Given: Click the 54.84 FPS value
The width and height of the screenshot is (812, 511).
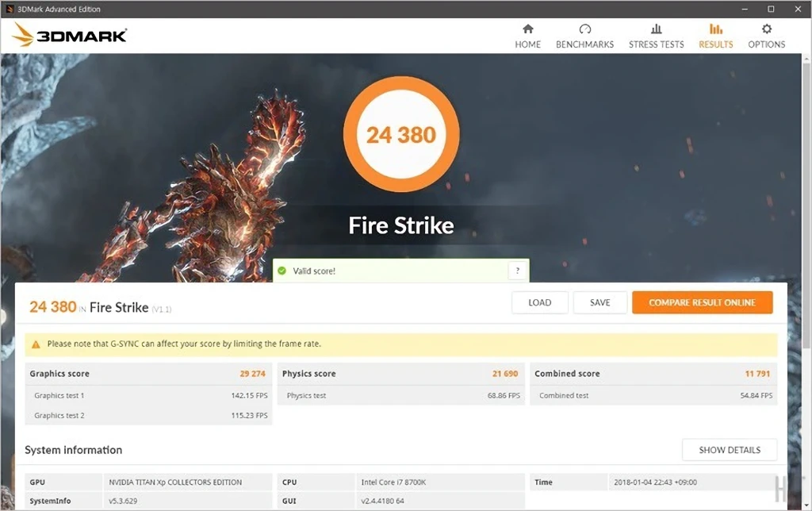Looking at the screenshot, I should pos(756,395).
